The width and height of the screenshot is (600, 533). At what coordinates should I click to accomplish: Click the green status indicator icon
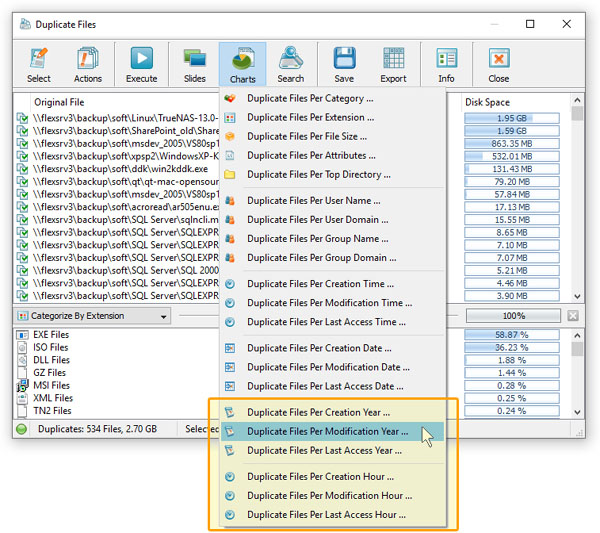[22, 429]
